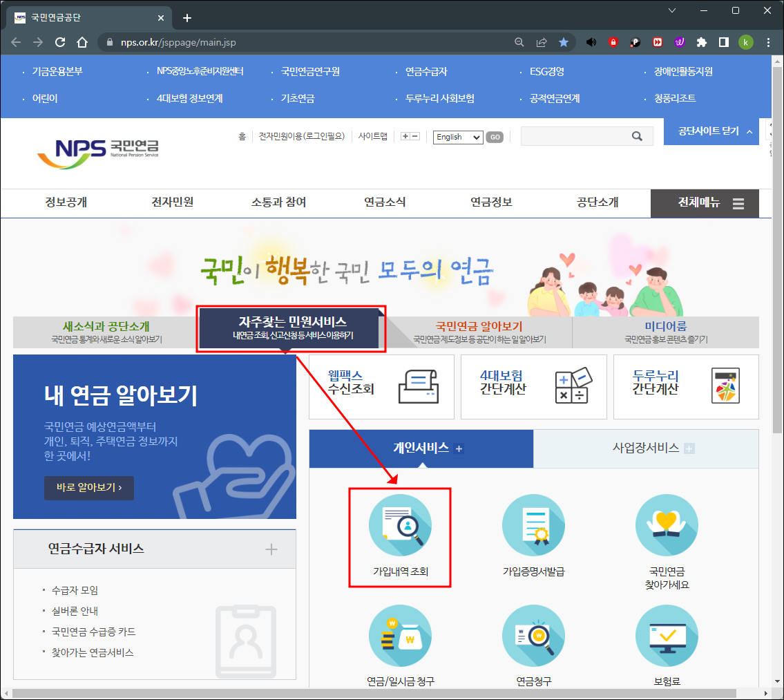This screenshot has height=700, width=784.
Task: Click the 연금청구 magnifier icon
Action: (x=533, y=636)
